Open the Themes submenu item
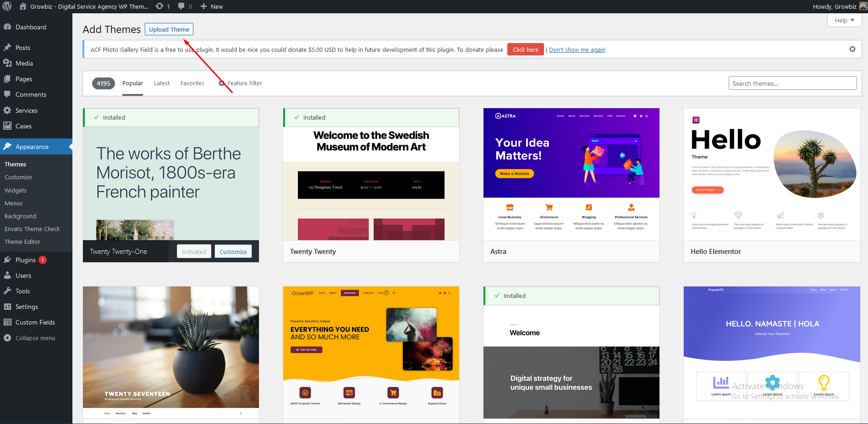 [x=16, y=164]
